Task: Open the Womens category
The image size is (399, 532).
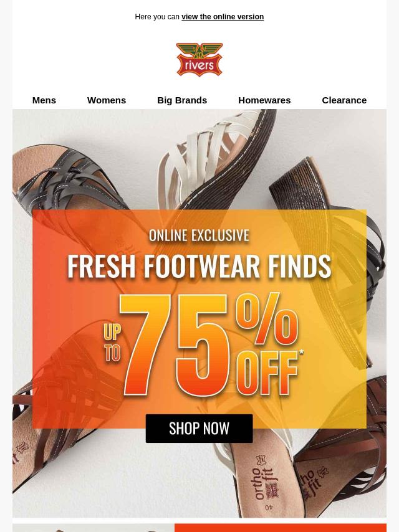Action: 107,100
